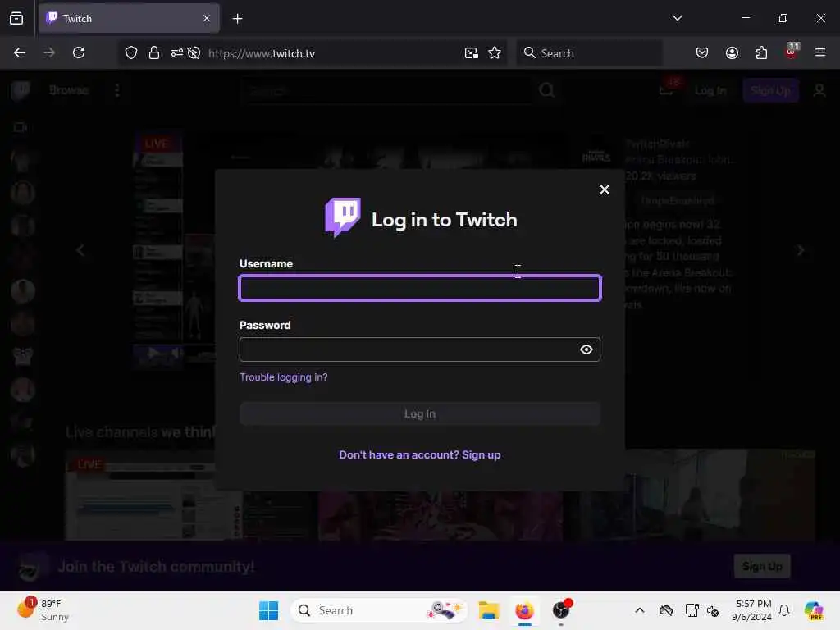Open Firefox extensions puzzle icon
The width and height of the screenshot is (840, 630).
(761, 53)
